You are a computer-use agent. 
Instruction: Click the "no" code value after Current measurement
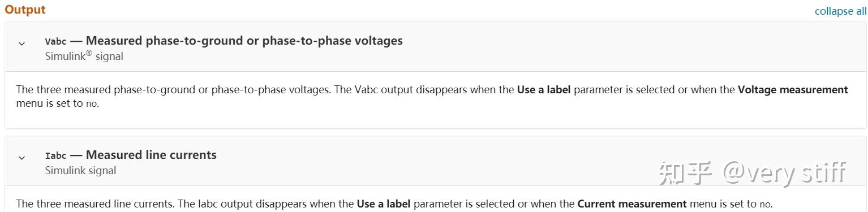[x=764, y=204]
